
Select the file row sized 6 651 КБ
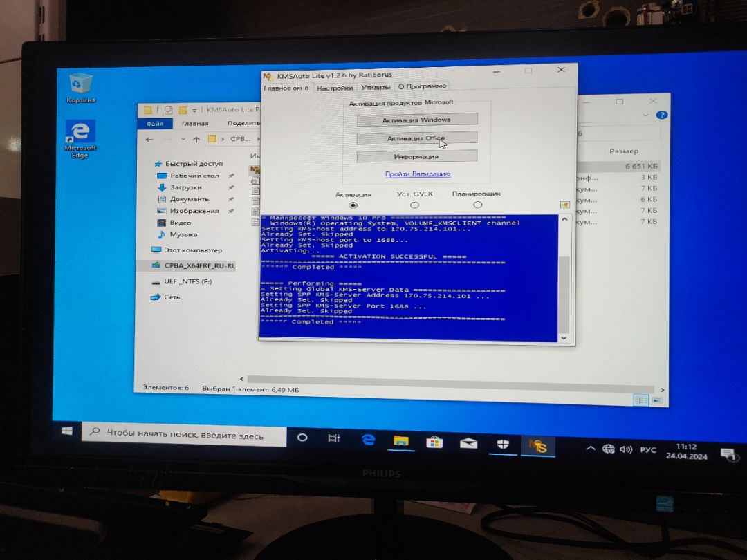[x=618, y=166]
